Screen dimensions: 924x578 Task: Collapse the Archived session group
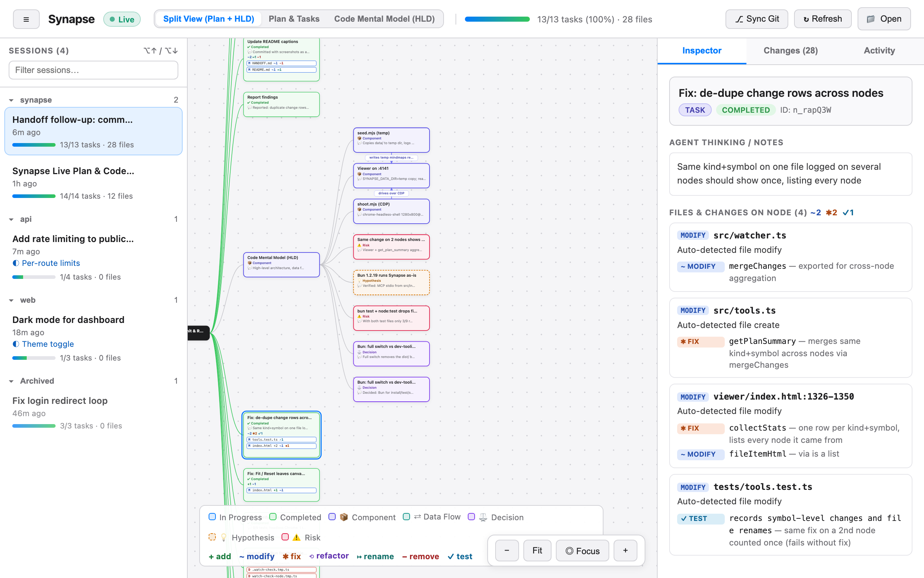pos(12,381)
